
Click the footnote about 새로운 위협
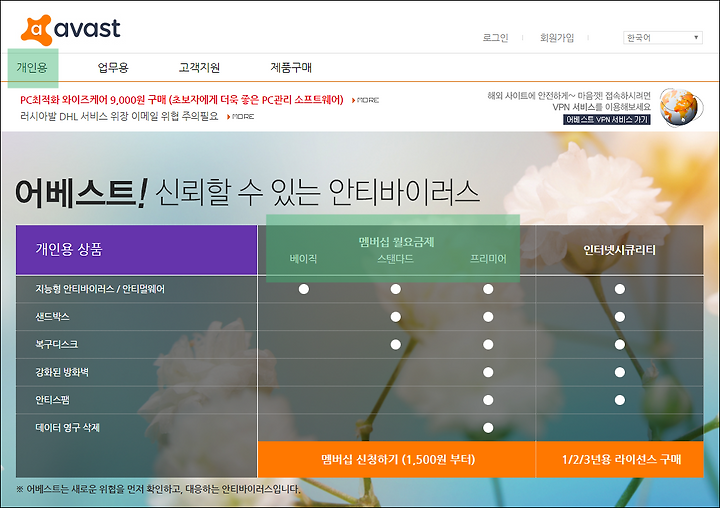click(x=158, y=489)
